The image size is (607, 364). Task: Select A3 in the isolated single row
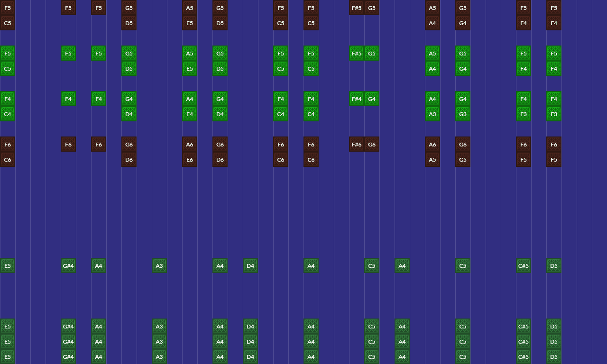coord(159,265)
